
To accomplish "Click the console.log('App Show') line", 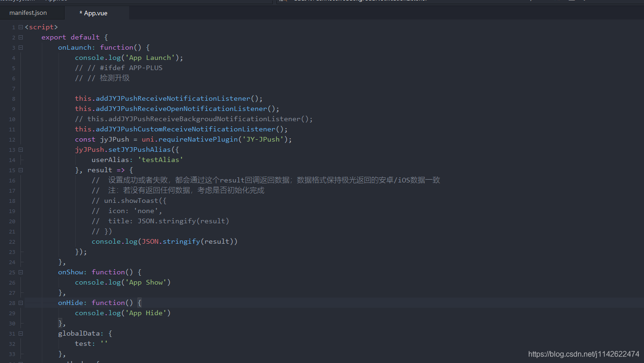I will click(123, 282).
